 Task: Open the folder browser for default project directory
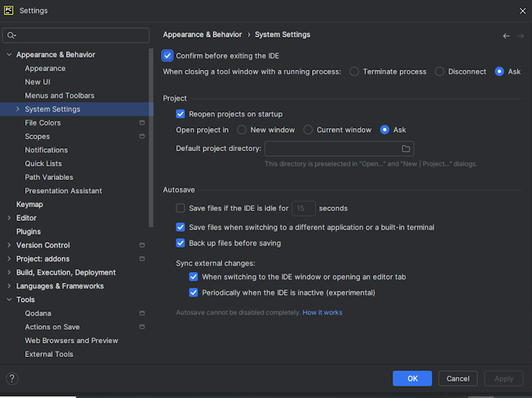click(405, 149)
